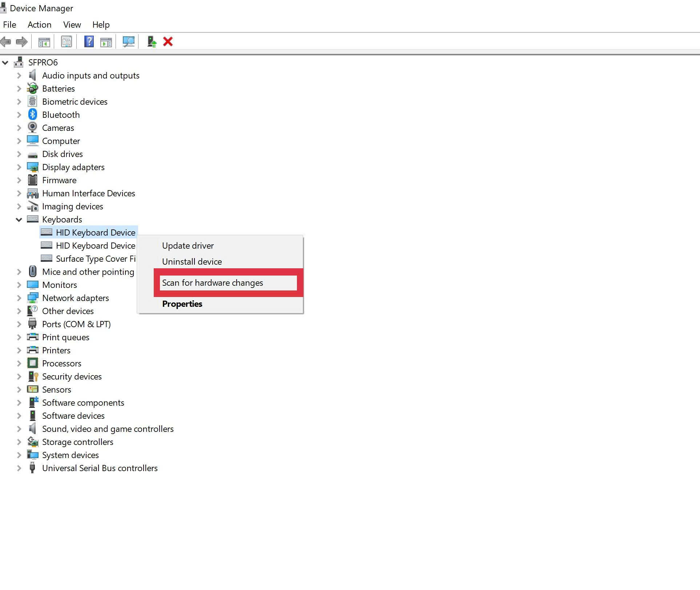The image size is (700, 590).
Task: Choose Scan for hardware changes from context menu
Action: pos(213,282)
